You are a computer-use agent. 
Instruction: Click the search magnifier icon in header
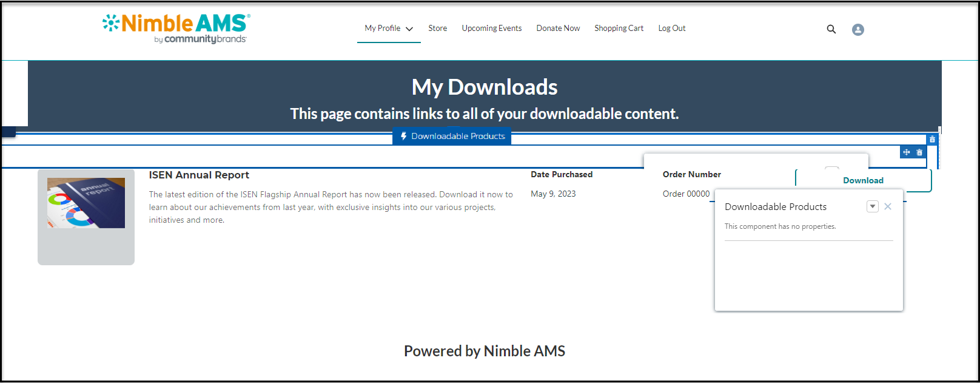(831, 29)
